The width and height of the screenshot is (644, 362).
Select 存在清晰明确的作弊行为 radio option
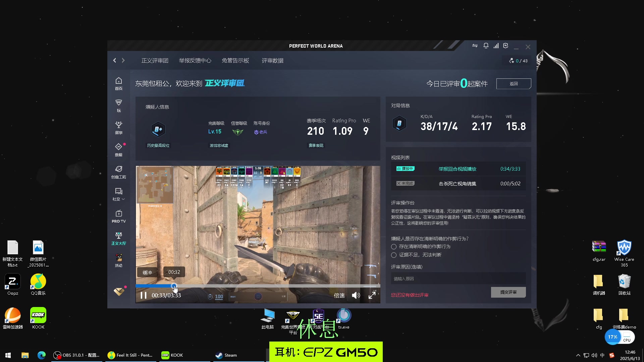click(x=394, y=247)
